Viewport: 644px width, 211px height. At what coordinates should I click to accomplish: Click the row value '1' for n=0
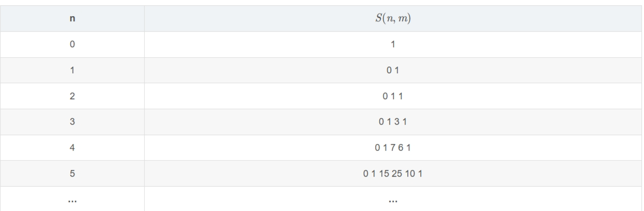tap(393, 45)
